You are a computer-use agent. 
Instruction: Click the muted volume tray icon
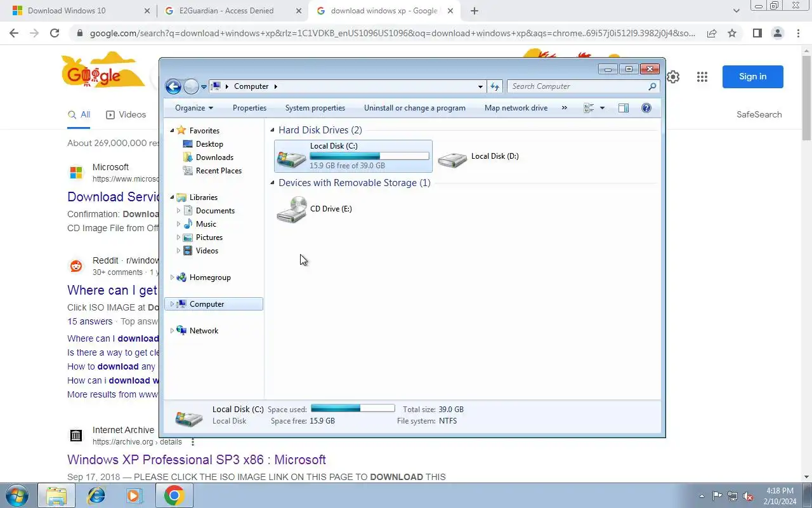click(x=749, y=496)
